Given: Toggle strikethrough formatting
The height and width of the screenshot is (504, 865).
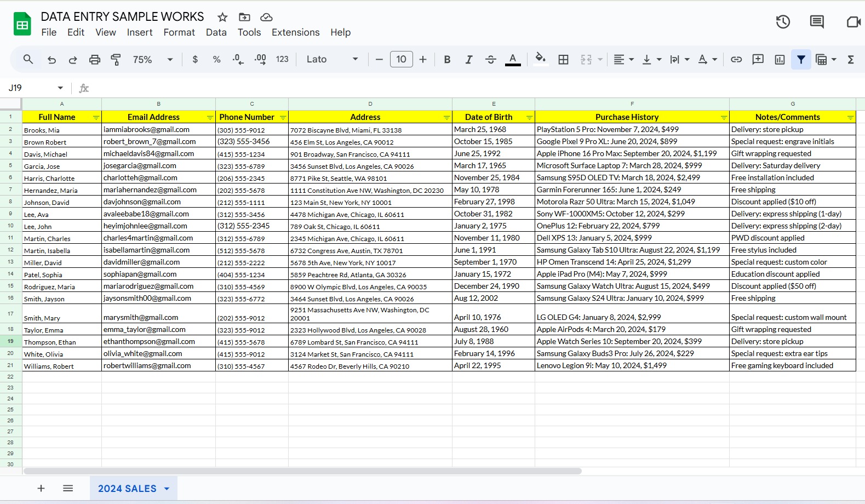Looking at the screenshot, I should tap(491, 59).
